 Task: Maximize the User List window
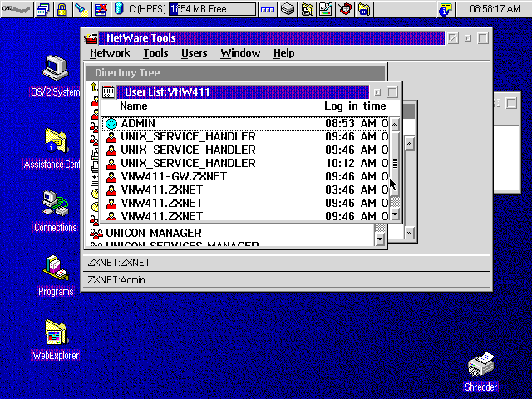point(392,92)
